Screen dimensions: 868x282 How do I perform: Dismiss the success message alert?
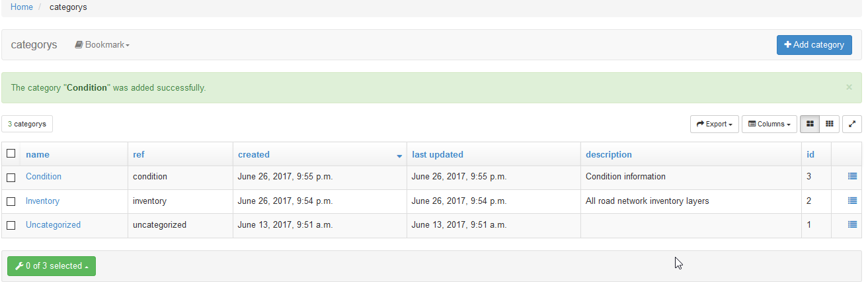[849, 87]
